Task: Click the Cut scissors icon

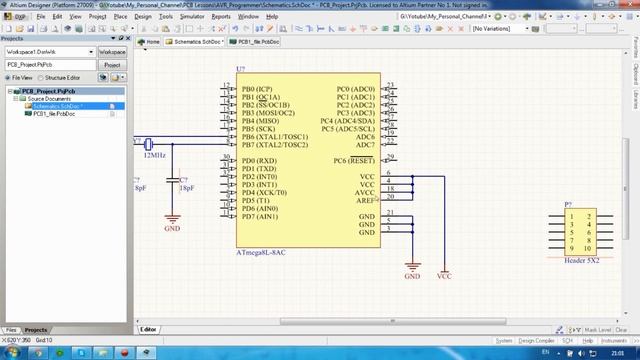Action: [143, 29]
